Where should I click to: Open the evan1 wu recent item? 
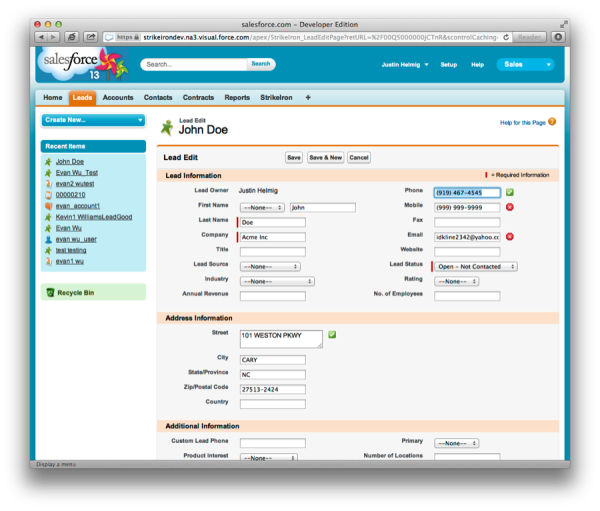point(70,261)
